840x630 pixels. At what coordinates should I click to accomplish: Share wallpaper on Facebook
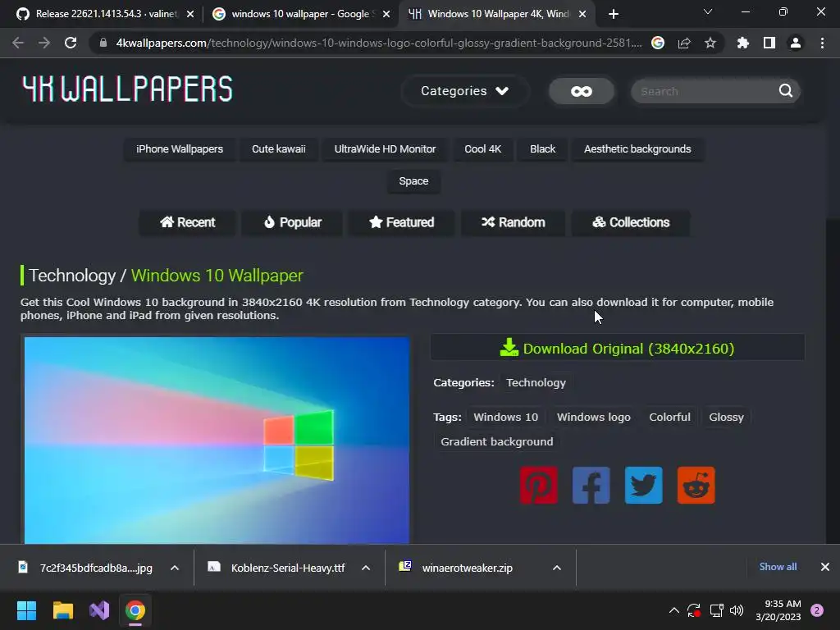pos(591,486)
